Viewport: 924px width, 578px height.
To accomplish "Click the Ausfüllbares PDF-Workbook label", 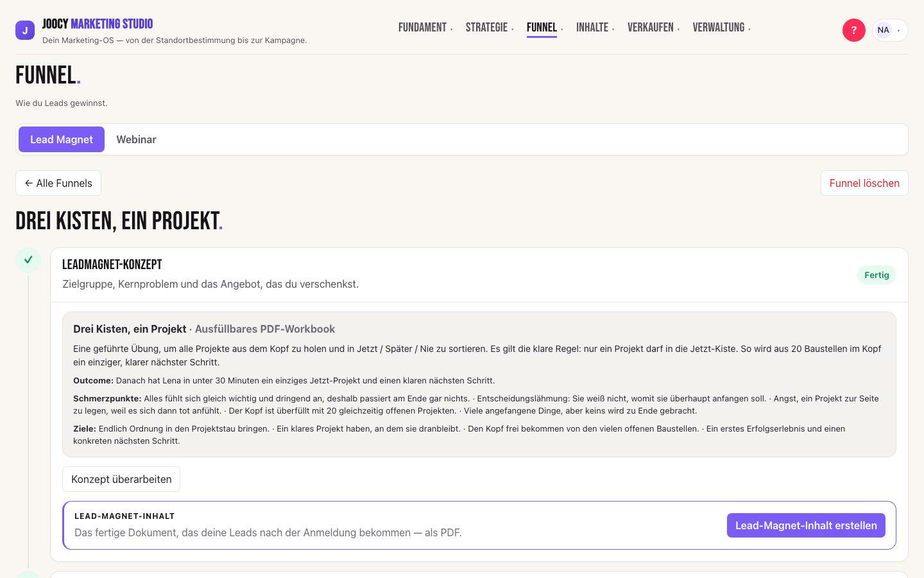I will pos(265,329).
